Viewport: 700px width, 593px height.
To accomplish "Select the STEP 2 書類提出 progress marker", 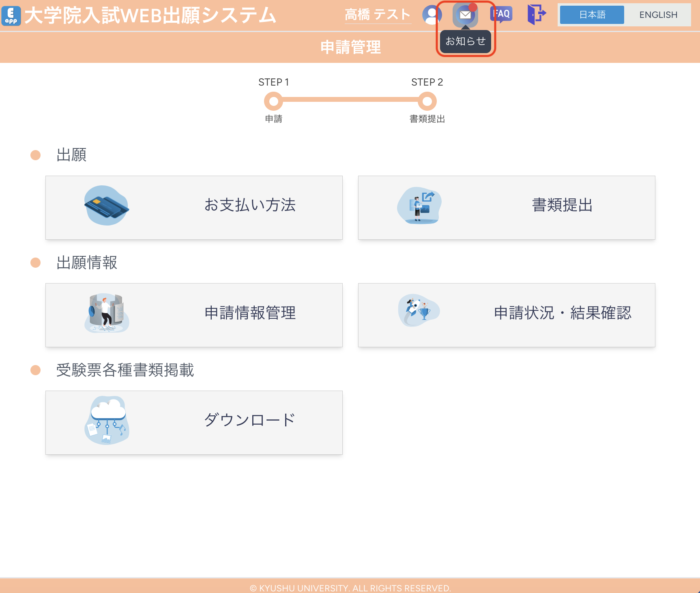I will tap(427, 101).
